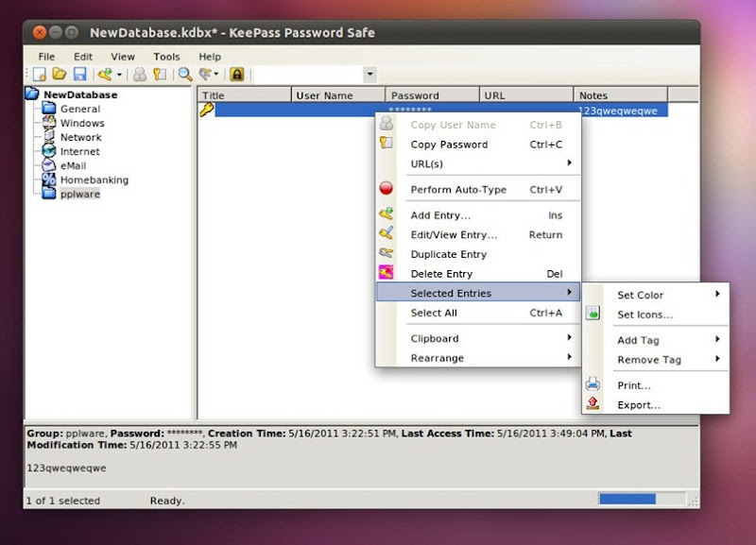Click the 123qweqweqwe notes cell
This screenshot has width=756, height=545.
coord(618,111)
